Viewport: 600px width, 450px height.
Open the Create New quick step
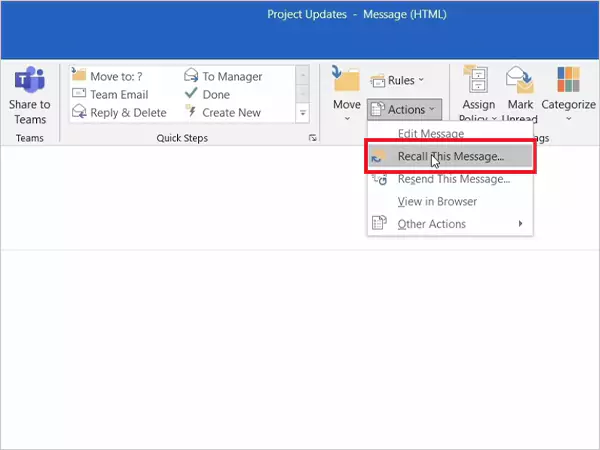(x=222, y=112)
